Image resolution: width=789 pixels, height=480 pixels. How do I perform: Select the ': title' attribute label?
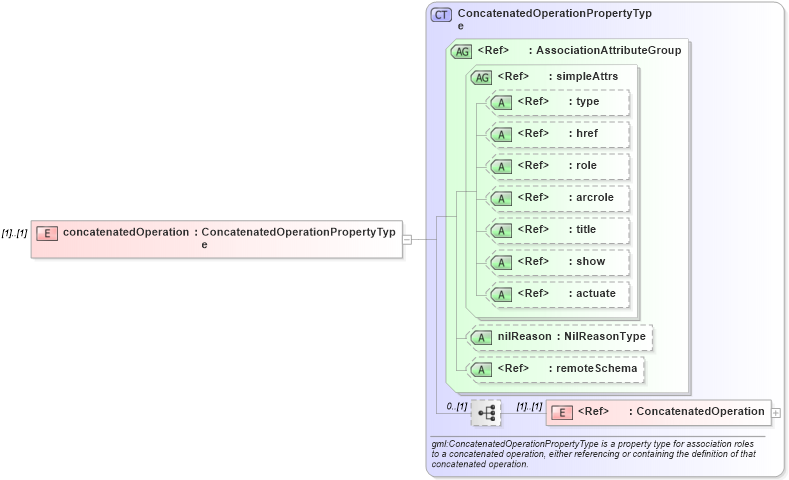[582, 229]
